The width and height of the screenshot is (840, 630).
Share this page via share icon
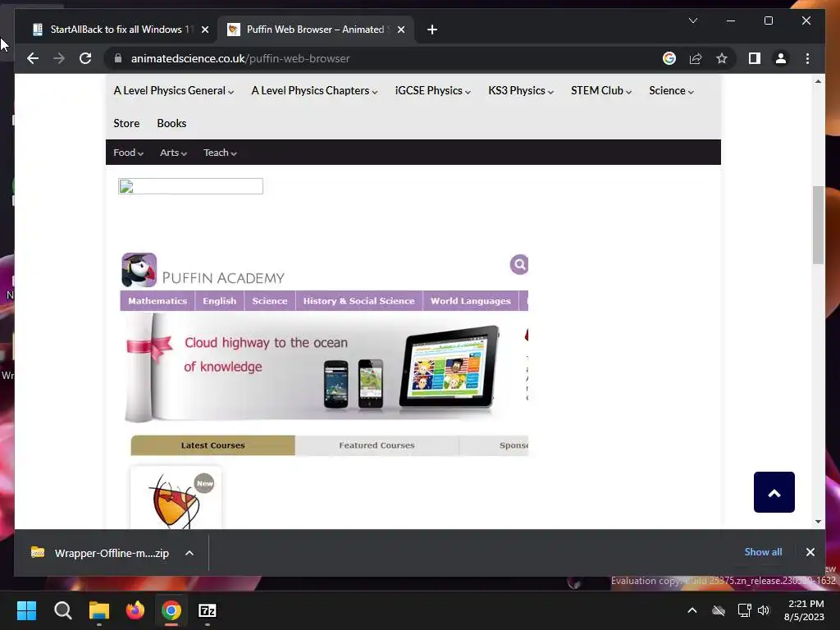click(696, 58)
